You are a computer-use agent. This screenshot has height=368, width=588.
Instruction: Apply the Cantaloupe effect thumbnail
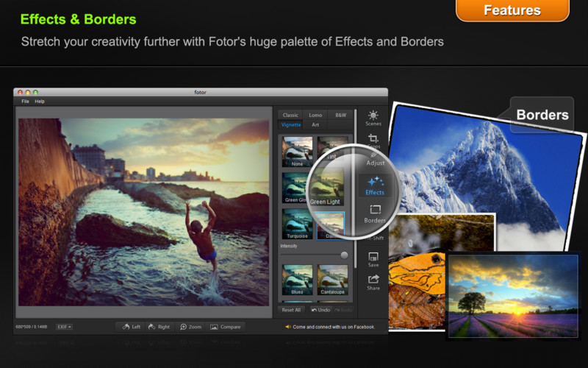point(333,280)
